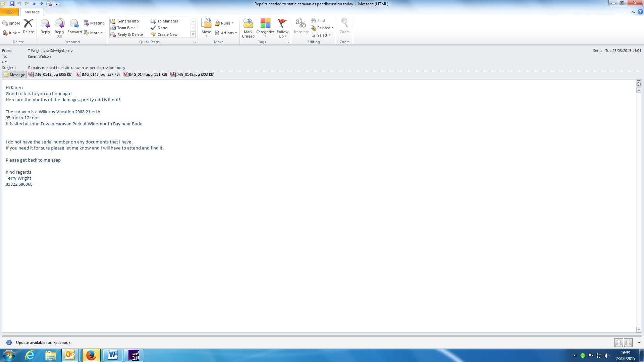Open attachment IMG_0143.jpg
The image size is (644, 362).
(x=98, y=74)
